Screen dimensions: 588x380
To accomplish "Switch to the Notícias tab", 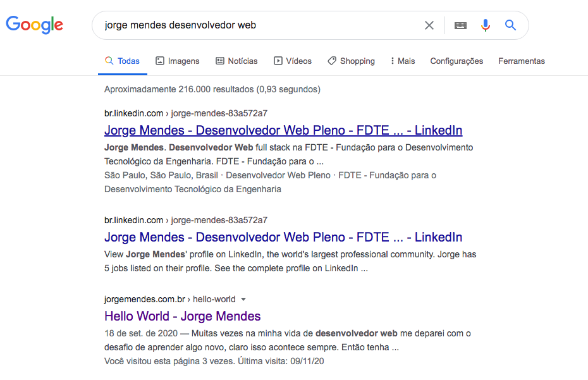I will point(236,61).
